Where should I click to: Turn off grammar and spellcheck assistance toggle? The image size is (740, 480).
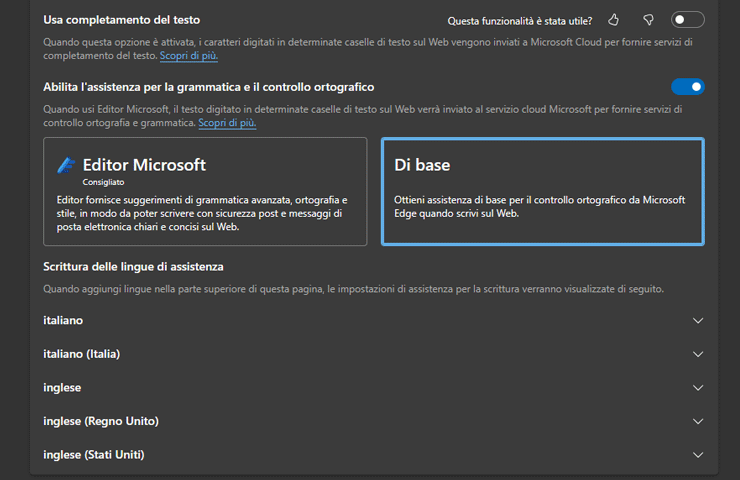pyautogui.click(x=688, y=87)
